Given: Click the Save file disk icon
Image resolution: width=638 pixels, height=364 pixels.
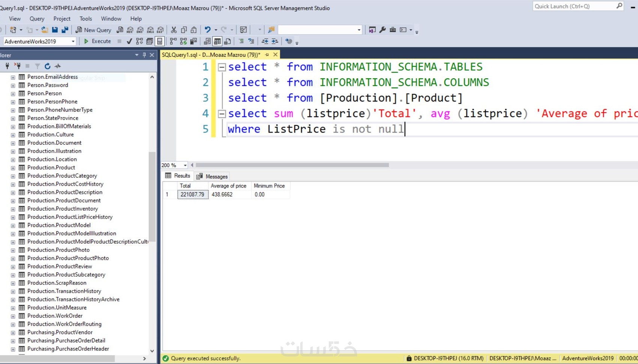Looking at the screenshot, I should coord(55,30).
